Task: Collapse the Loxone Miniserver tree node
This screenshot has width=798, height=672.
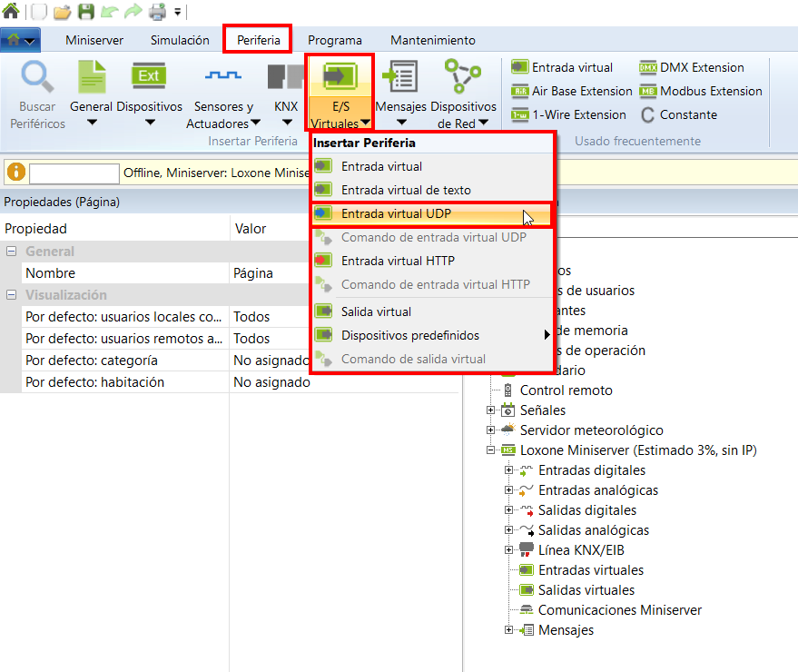Action: coord(490,450)
